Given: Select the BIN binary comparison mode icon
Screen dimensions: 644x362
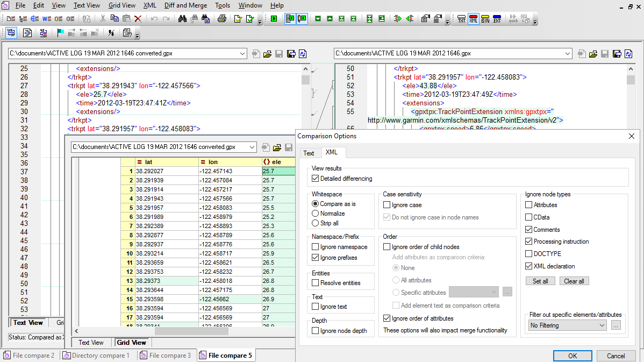Looking at the screenshot, I should click(x=485, y=19).
